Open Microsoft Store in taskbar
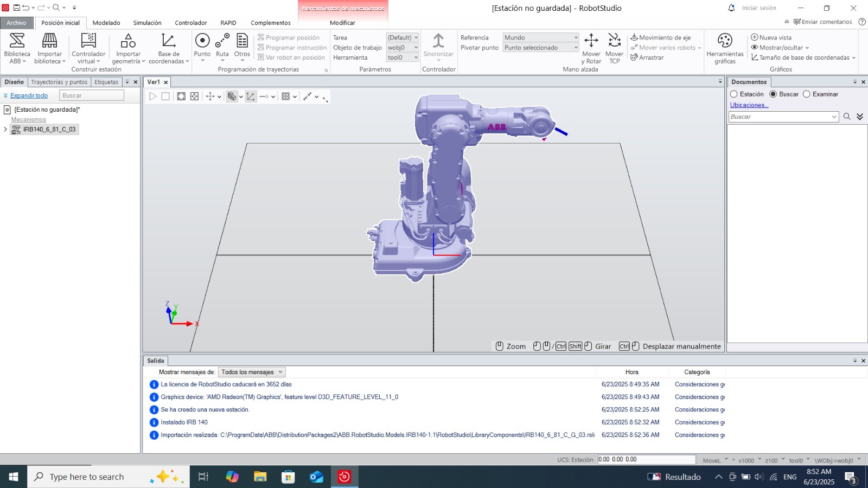The height and width of the screenshot is (488, 868). coord(288,477)
